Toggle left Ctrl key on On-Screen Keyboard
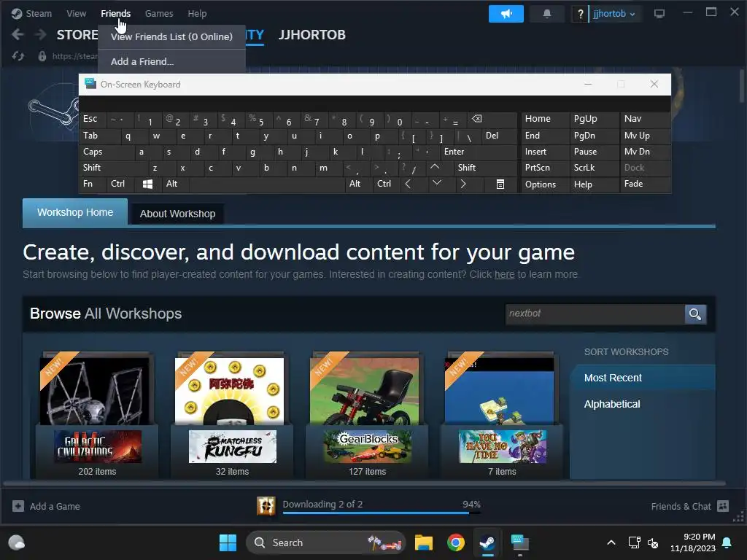 120,184
